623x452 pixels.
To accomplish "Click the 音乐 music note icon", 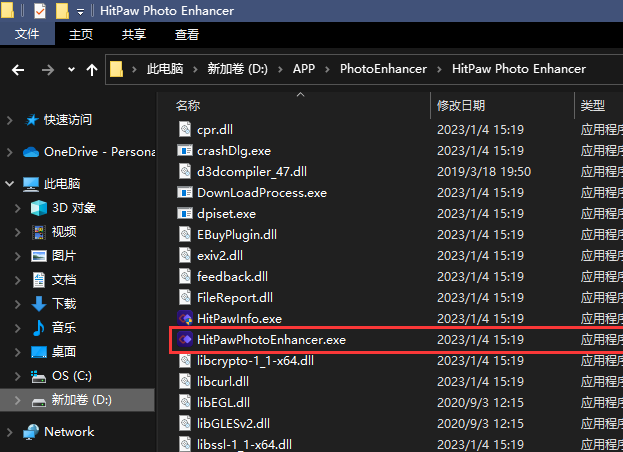I will (39, 328).
